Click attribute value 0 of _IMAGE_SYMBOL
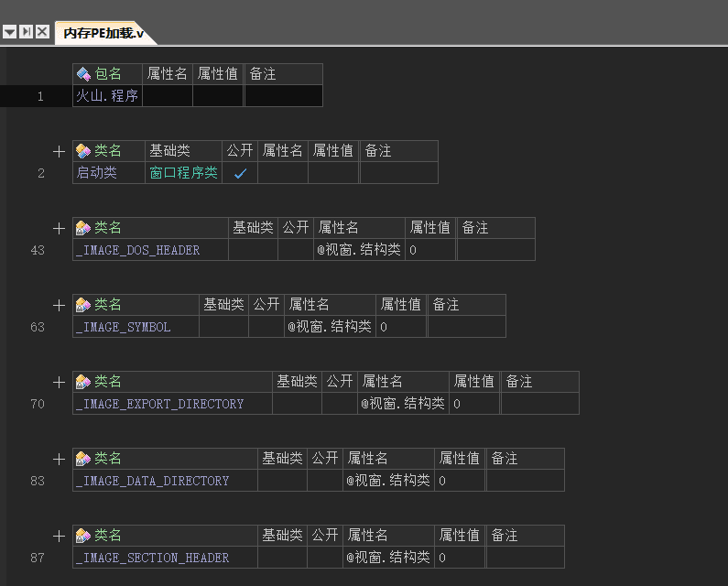728x586 pixels. tap(384, 327)
